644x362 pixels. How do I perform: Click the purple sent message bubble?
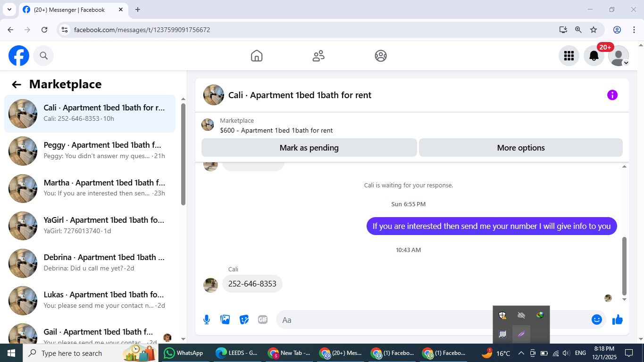[x=492, y=226]
